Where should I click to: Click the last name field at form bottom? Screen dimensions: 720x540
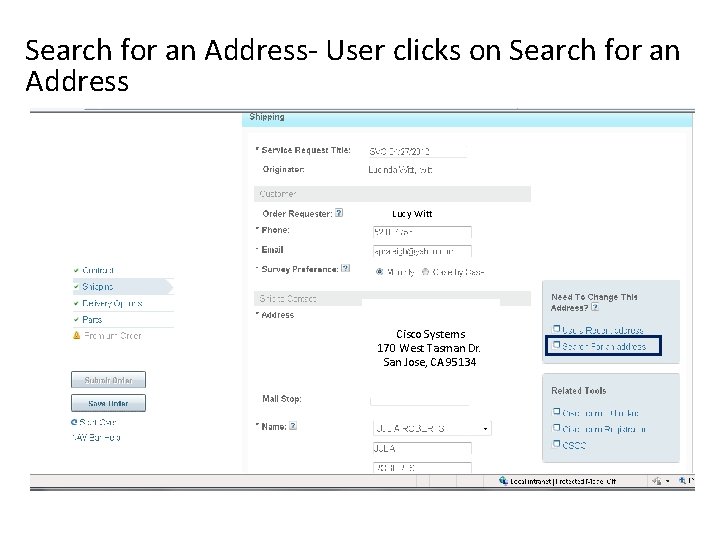422,467
